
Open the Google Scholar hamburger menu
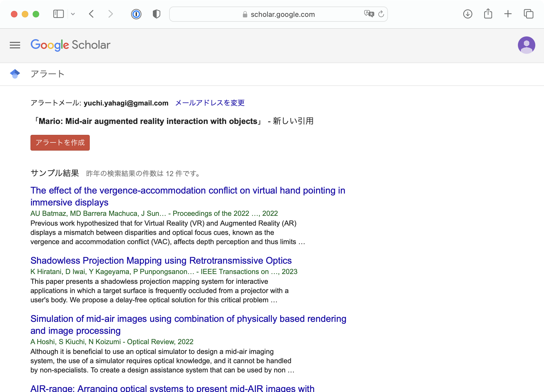tap(15, 45)
